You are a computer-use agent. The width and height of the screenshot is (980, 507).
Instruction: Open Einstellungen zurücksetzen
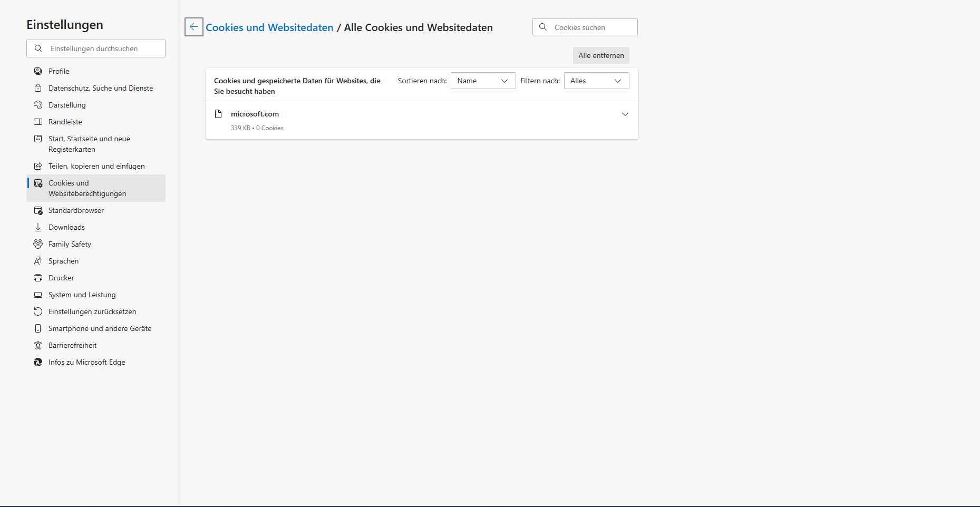[x=96, y=311]
